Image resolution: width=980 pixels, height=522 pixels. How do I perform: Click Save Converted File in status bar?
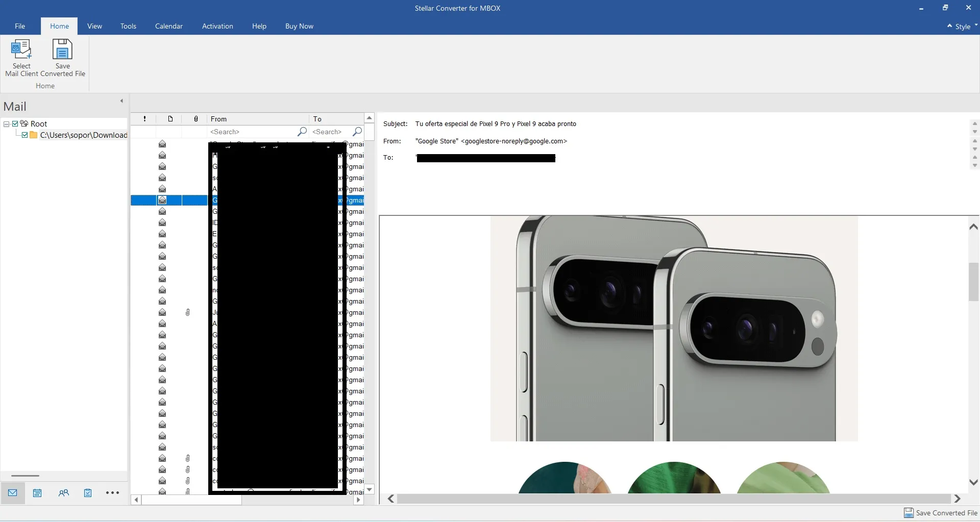tap(941, 513)
